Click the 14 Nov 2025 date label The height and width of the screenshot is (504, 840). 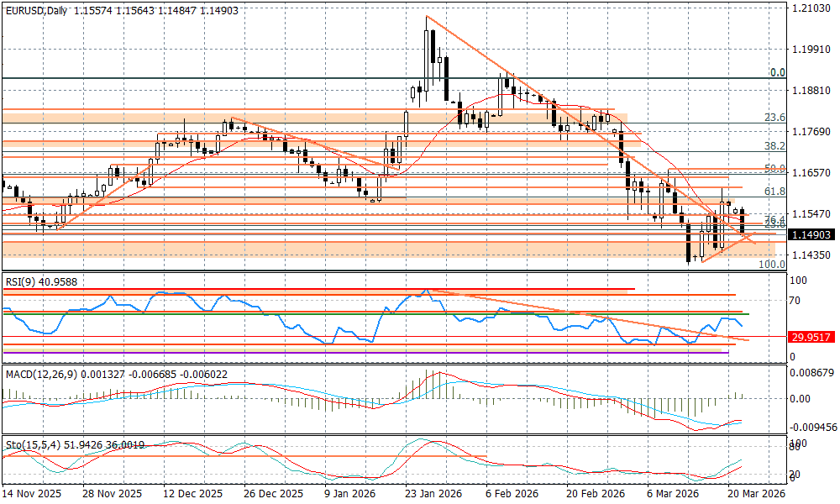tap(31, 495)
